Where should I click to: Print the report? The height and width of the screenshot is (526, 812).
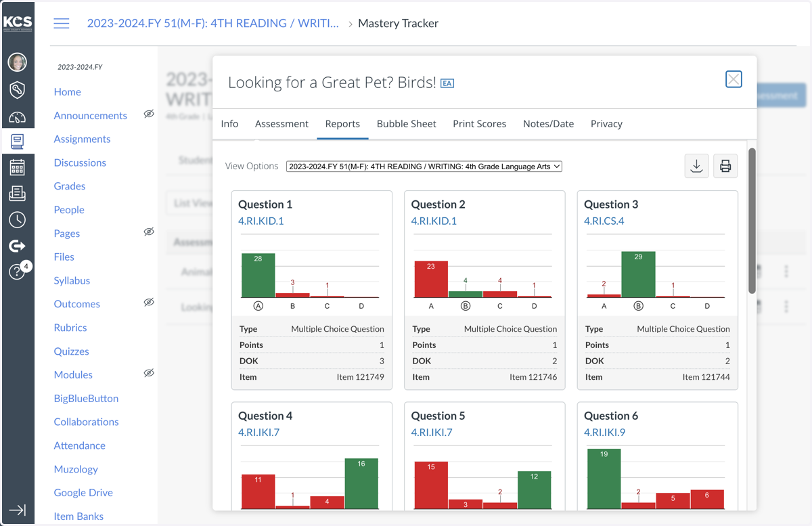[725, 166]
